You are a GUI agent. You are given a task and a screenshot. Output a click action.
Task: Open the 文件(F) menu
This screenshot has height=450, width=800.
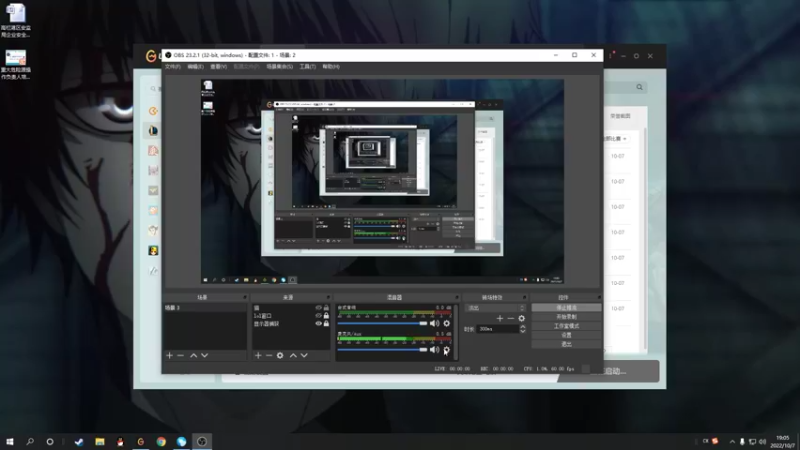tap(172, 67)
